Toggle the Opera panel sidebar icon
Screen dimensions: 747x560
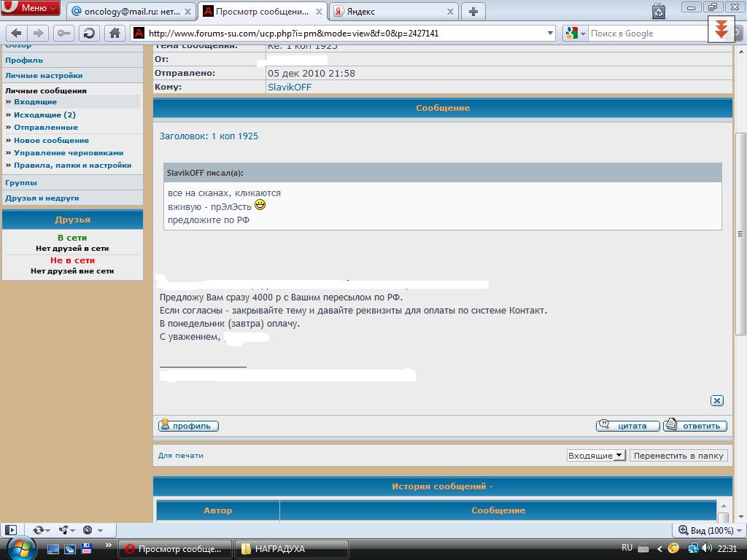[10, 529]
